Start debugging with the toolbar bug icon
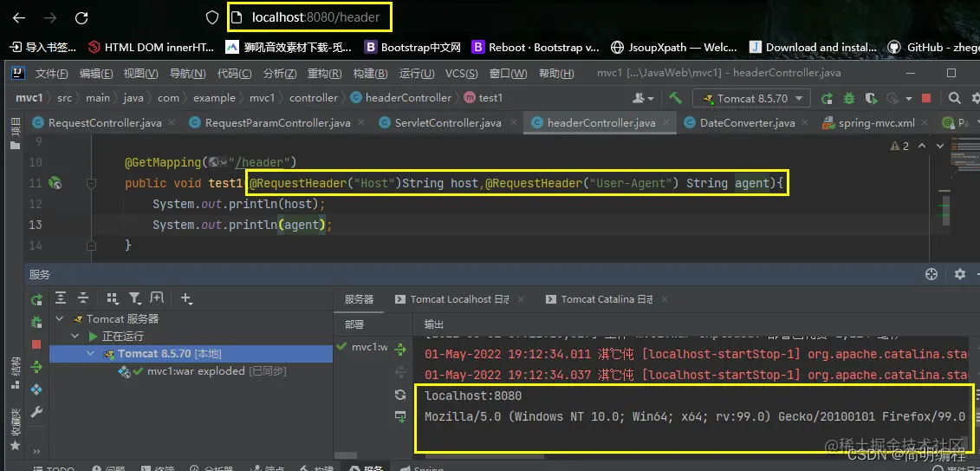Image resolution: width=980 pixels, height=471 pixels. coord(849,98)
